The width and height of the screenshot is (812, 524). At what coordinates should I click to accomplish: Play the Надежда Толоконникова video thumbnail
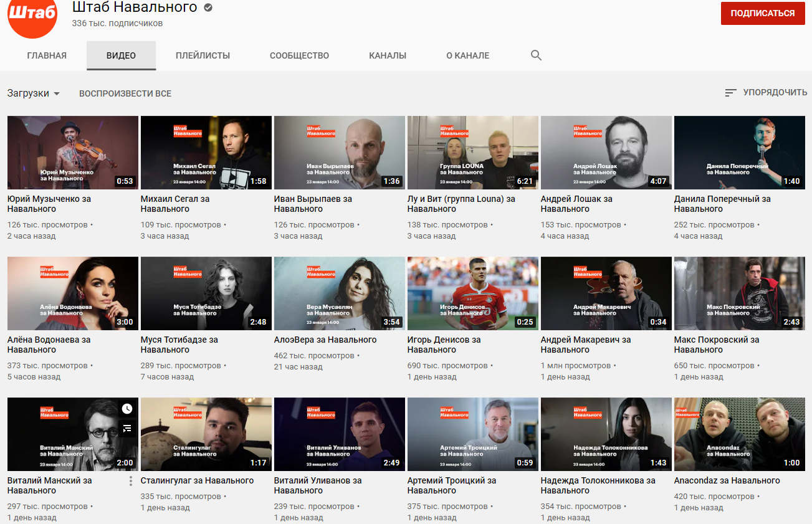[x=606, y=434]
